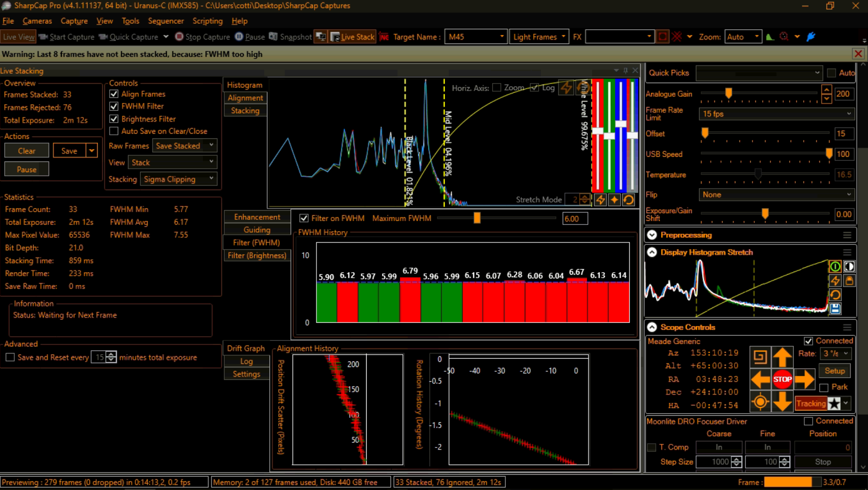Open the Cameras menu
Screen dimensions: 868x490
[x=37, y=21]
